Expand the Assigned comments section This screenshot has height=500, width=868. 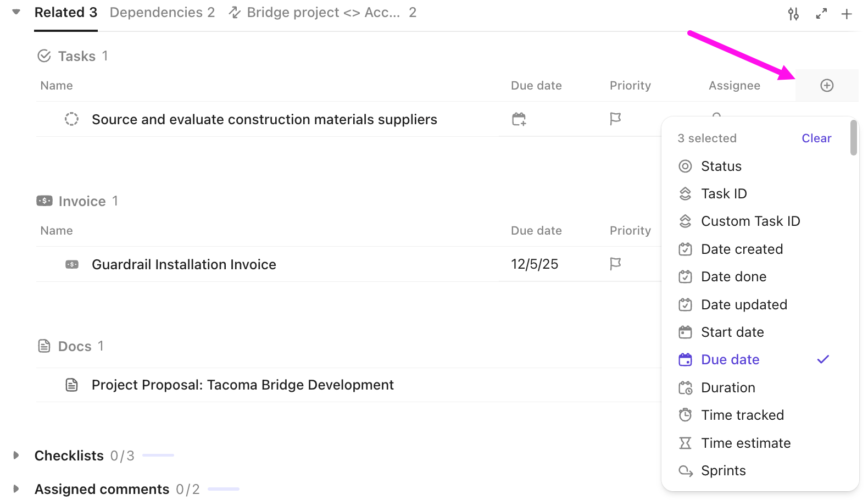[x=16, y=489]
